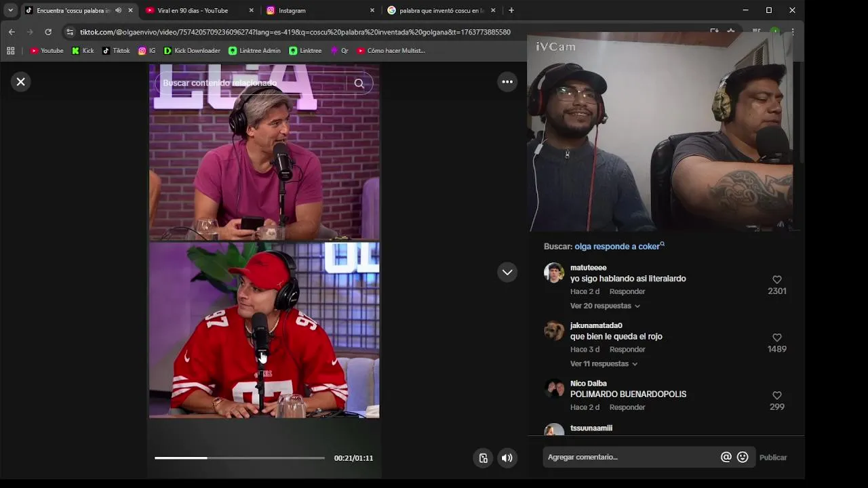
Task: Open the three-dots more options menu
Action: 507,82
